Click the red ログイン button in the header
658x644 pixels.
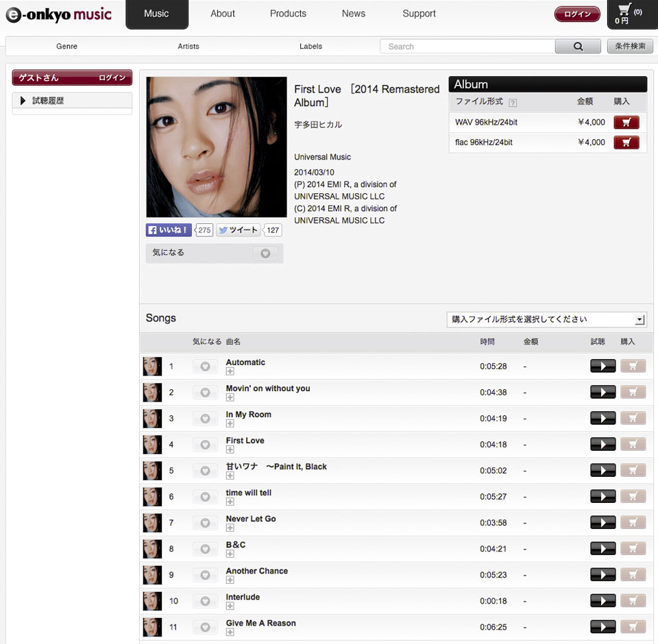(x=577, y=14)
